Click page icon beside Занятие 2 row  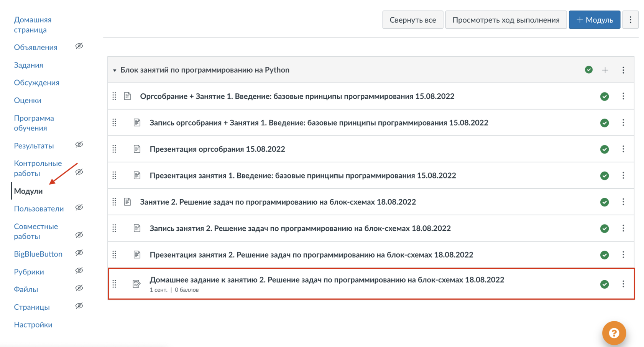coord(128,202)
